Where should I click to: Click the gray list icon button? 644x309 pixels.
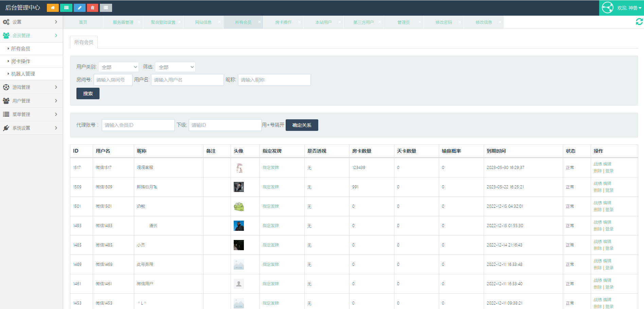click(x=106, y=8)
